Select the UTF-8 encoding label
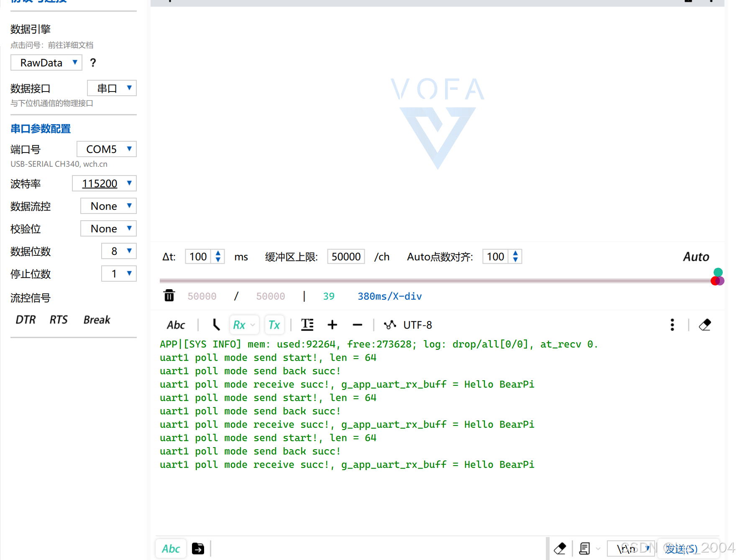Screen dimensions: 737x560 coord(417,325)
